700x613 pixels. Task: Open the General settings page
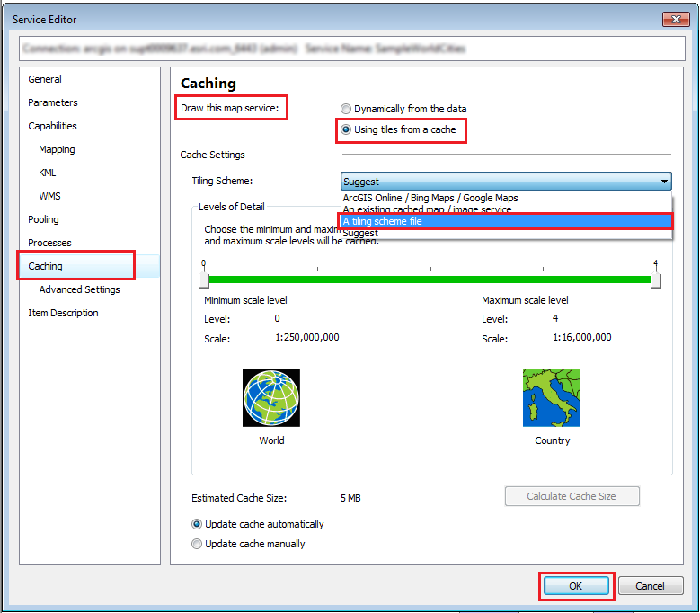click(x=45, y=79)
